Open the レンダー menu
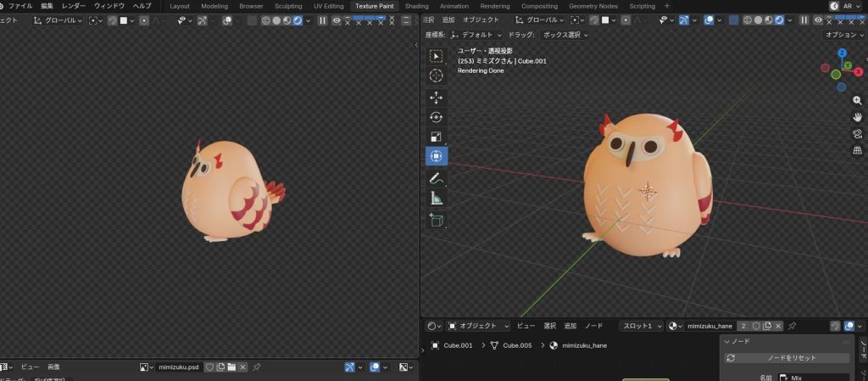 click(x=74, y=6)
